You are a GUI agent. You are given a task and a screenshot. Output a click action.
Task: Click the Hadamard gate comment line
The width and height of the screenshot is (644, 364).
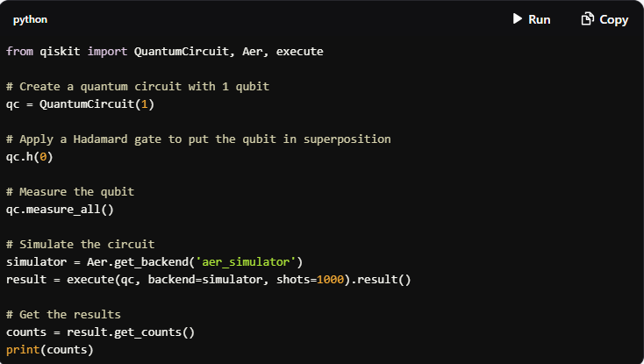pos(198,139)
